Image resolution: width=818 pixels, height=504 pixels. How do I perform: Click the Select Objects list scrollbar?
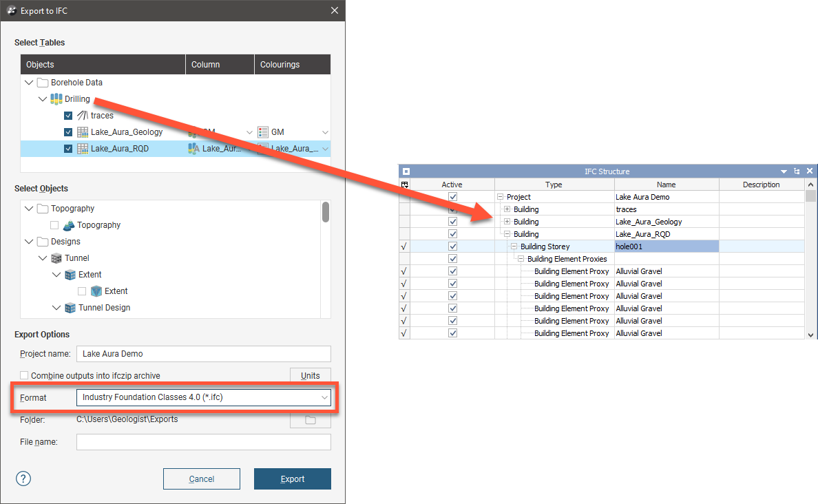click(x=326, y=212)
